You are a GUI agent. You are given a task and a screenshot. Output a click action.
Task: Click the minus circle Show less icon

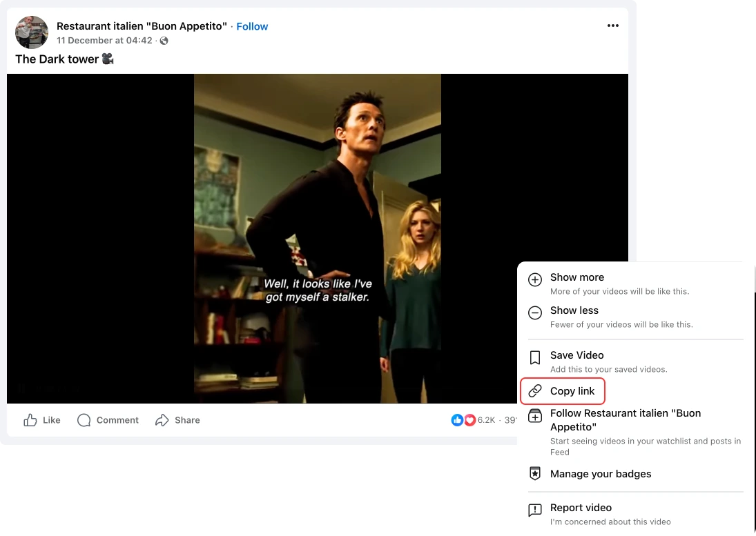coord(534,313)
